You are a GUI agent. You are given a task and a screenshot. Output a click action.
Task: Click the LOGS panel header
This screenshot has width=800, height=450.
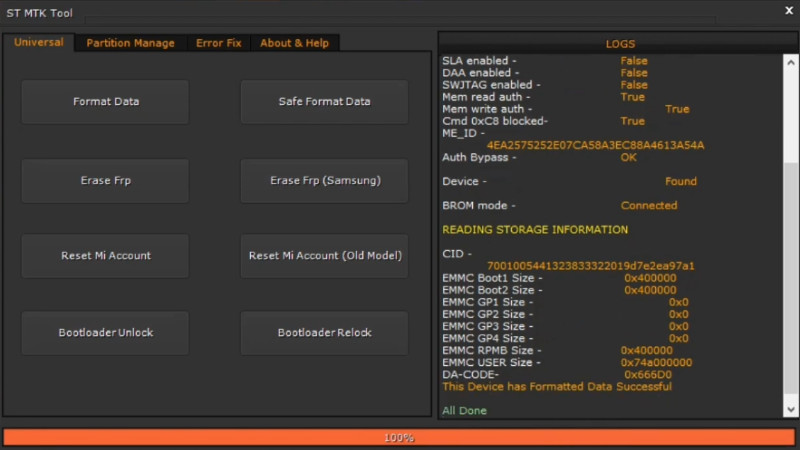pos(620,44)
